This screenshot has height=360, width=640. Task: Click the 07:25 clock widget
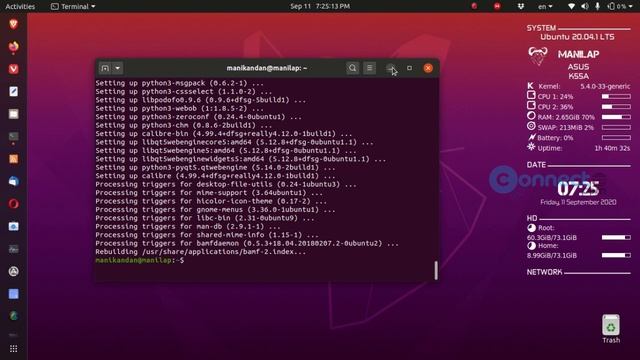[578, 189]
